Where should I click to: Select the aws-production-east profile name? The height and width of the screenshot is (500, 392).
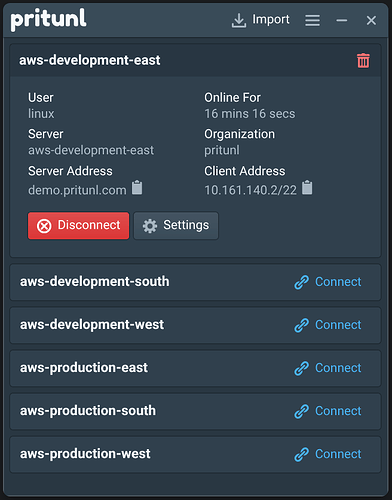pyautogui.click(x=84, y=368)
